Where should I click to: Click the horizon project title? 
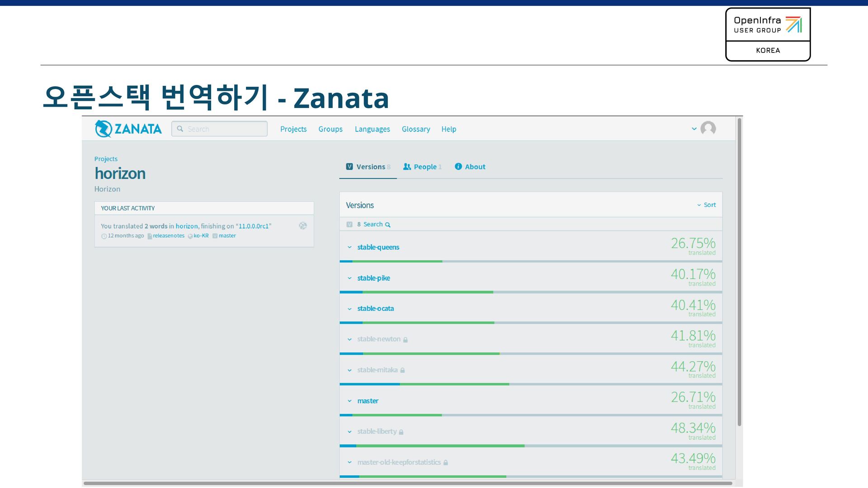[x=120, y=174]
